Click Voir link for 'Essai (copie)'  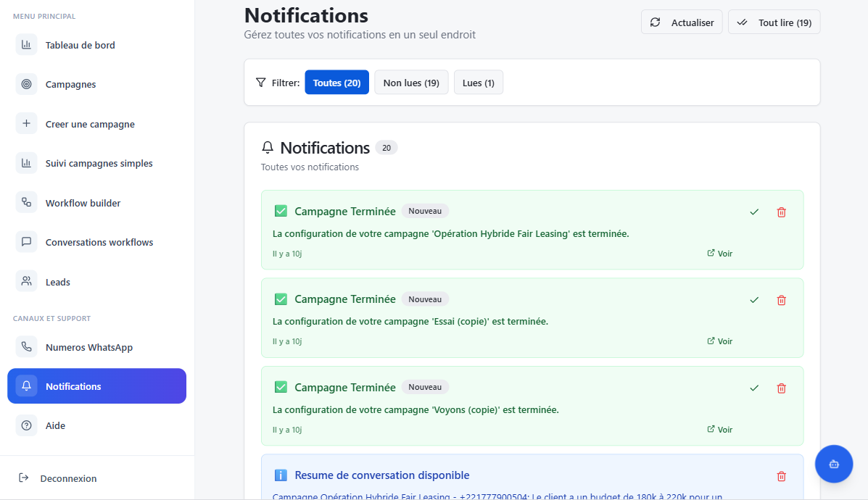[x=719, y=341]
